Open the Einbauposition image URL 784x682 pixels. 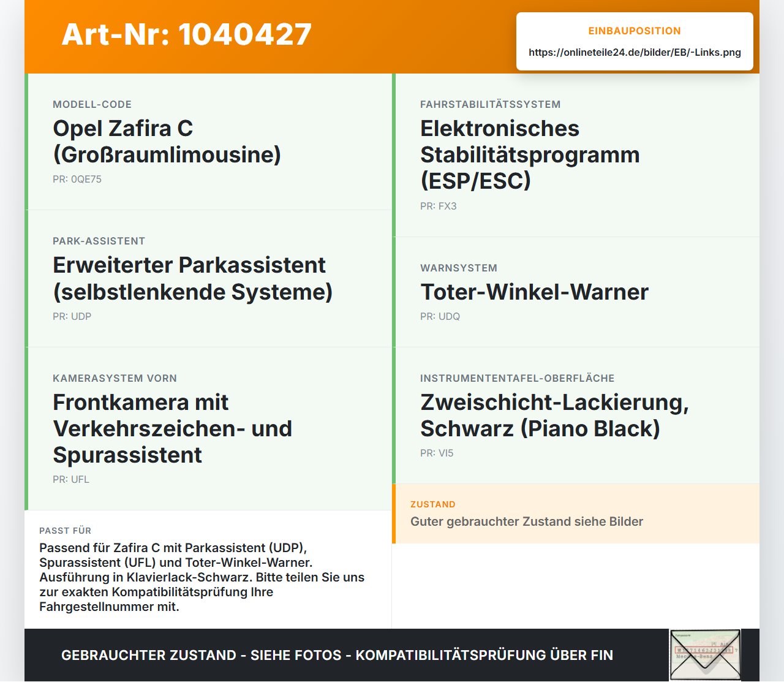pos(635,52)
